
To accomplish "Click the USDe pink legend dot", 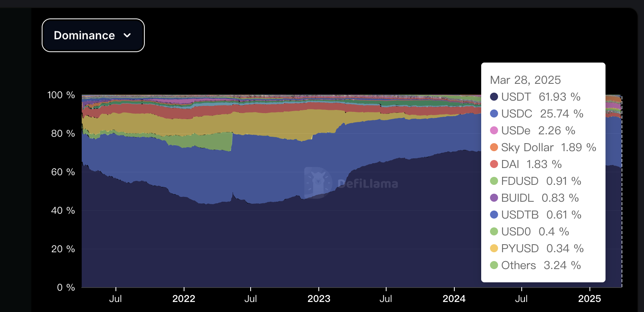I will click(494, 130).
